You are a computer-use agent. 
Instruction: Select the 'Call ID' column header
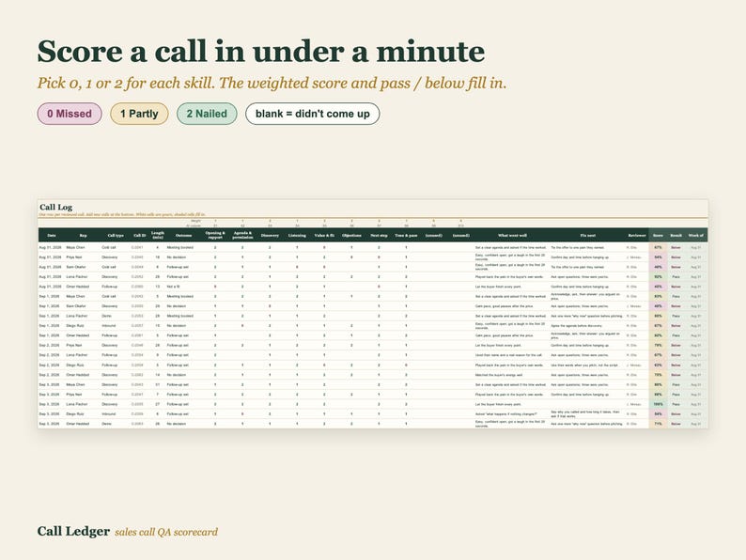139,235
